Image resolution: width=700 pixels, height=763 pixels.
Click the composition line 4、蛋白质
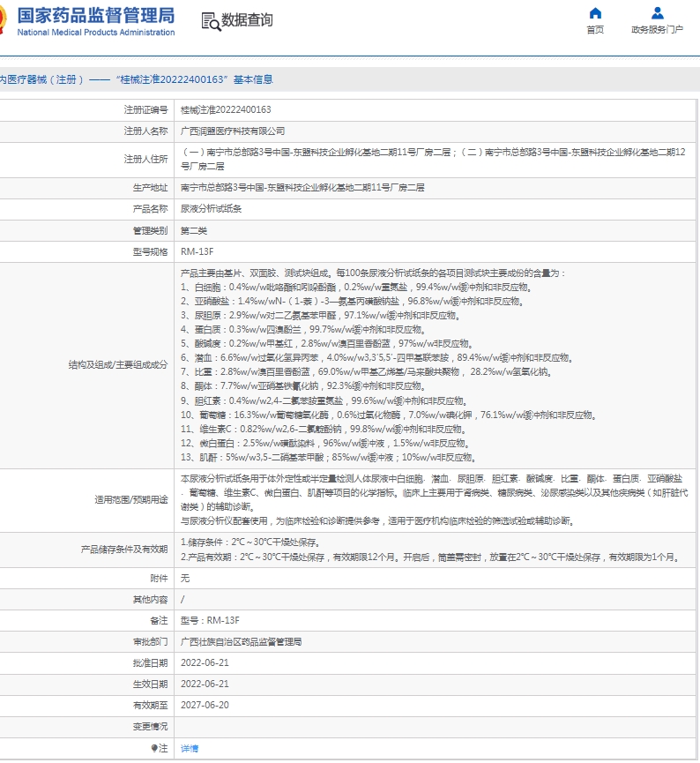coord(305,329)
